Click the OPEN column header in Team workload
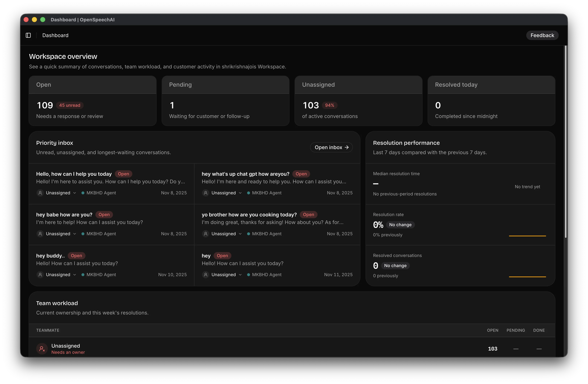Image resolution: width=588 pixels, height=384 pixels. pyautogui.click(x=492, y=330)
